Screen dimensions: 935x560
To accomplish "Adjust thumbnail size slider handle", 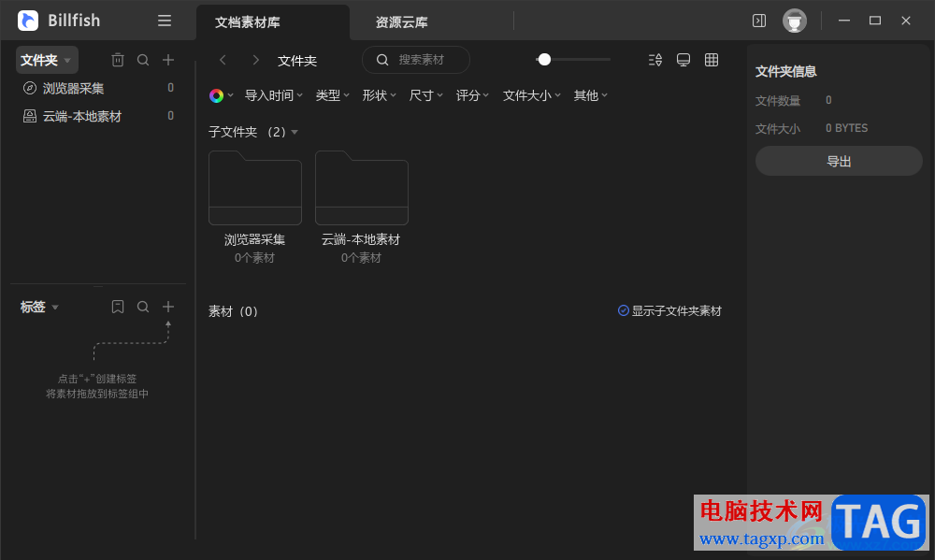I will [544, 60].
